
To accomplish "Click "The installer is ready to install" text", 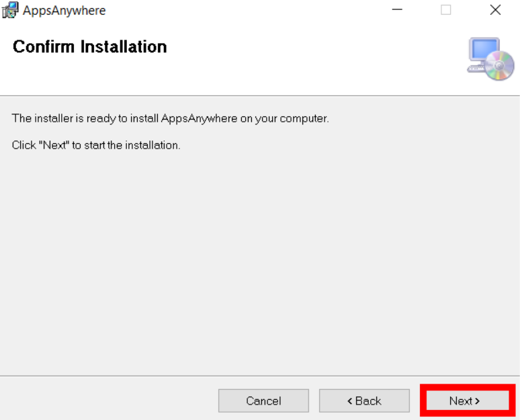I will [x=85, y=118].
